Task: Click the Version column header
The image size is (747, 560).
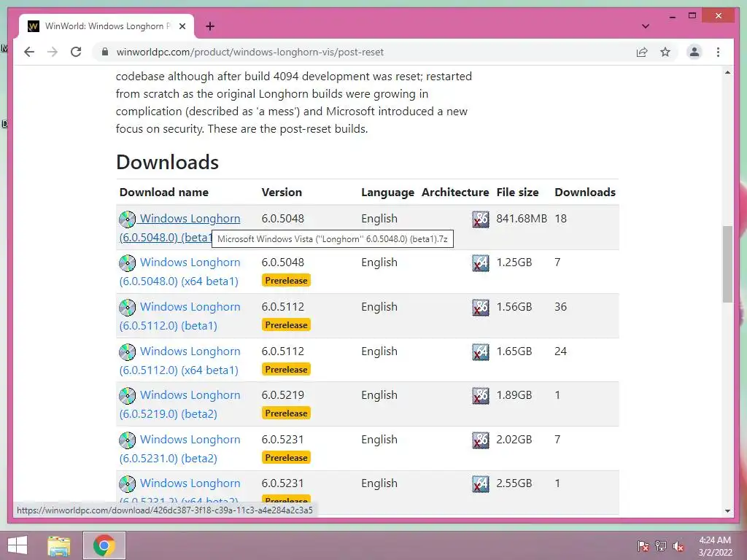Action: [x=282, y=192]
